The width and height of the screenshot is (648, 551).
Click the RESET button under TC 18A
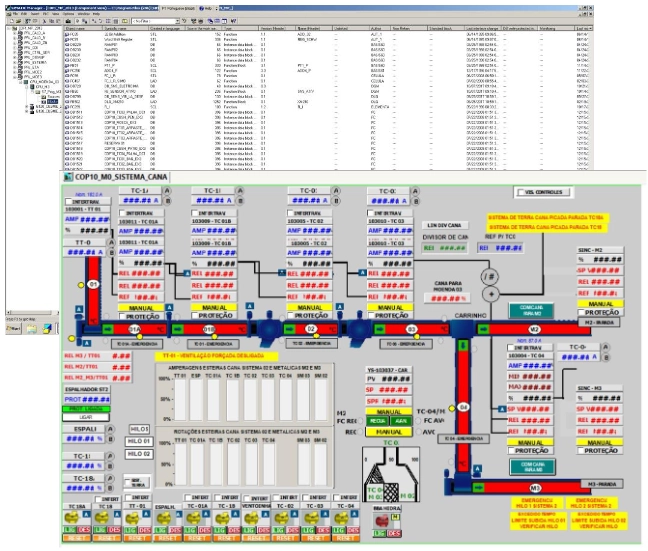76,538
